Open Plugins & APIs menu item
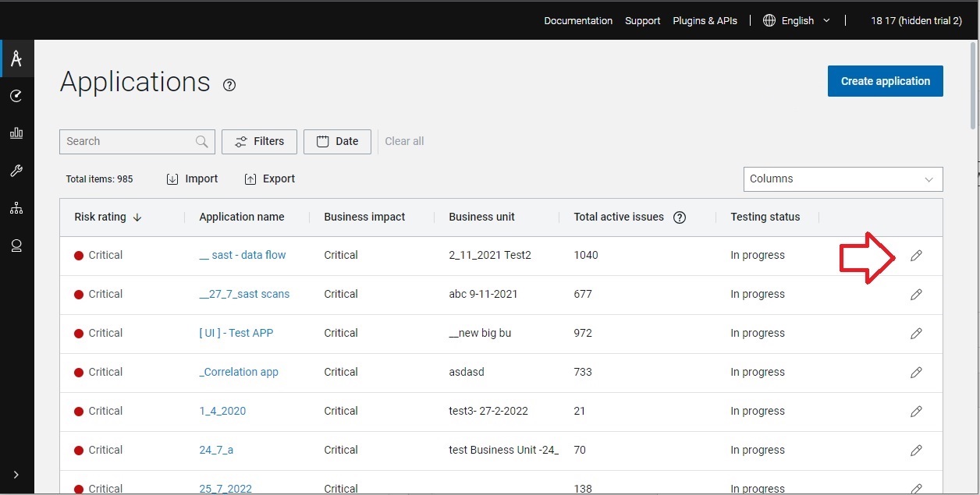The height and width of the screenshot is (495, 980). [705, 21]
